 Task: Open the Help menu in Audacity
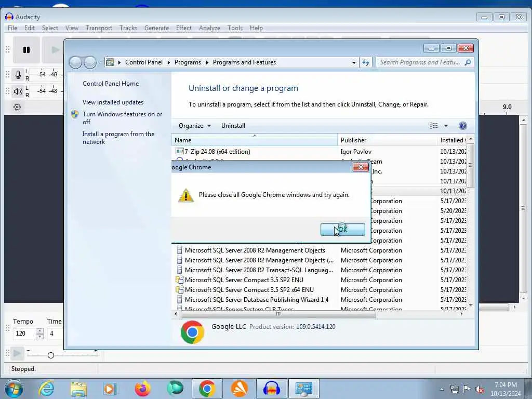pos(256,28)
